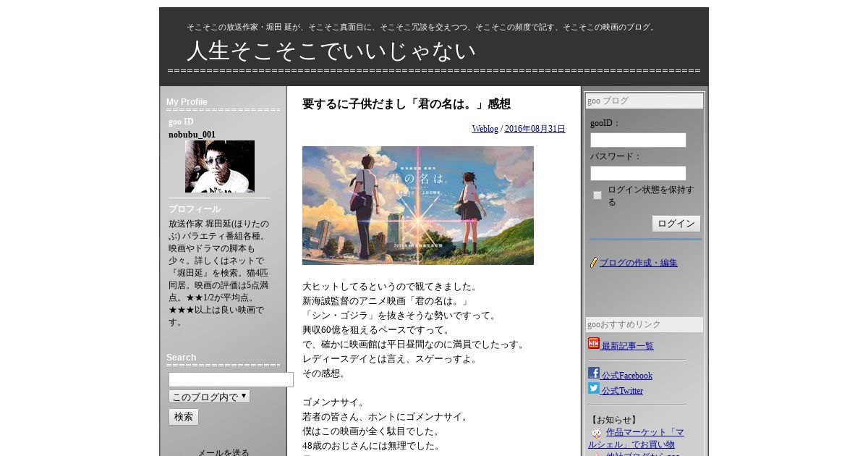
Task: Click the red NEW icon beside 最新記事一覧
Action: pyautogui.click(x=594, y=344)
